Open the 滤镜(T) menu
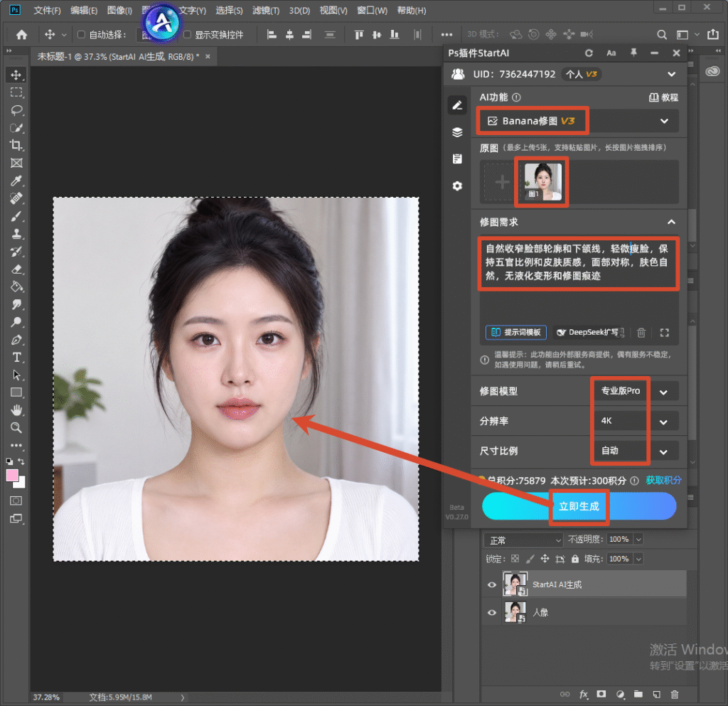This screenshot has height=706, width=728. click(266, 10)
